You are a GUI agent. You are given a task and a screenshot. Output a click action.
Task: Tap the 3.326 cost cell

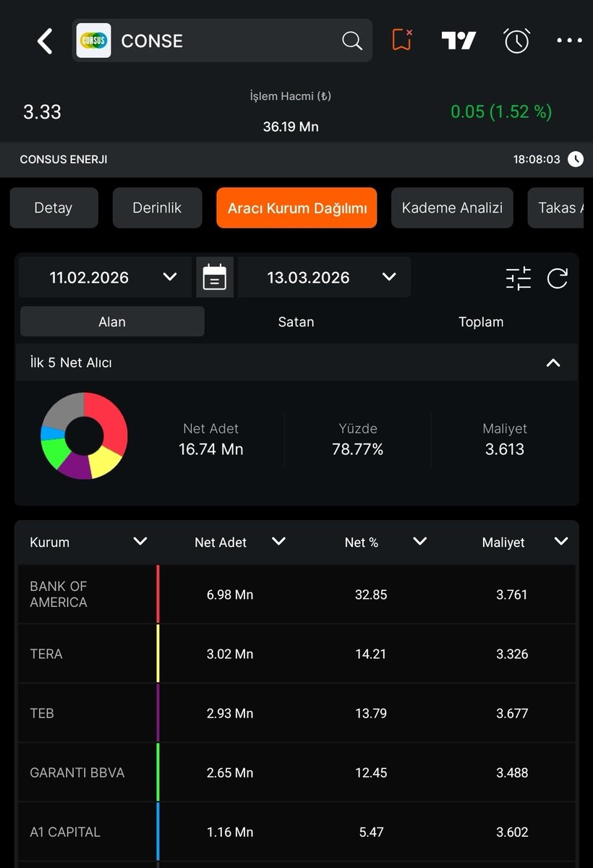pyautogui.click(x=512, y=654)
